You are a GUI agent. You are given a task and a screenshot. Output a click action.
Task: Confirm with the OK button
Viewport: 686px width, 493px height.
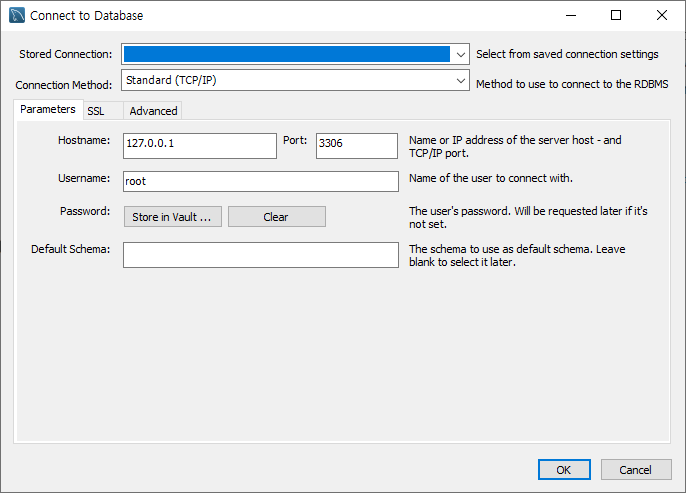tap(564, 470)
